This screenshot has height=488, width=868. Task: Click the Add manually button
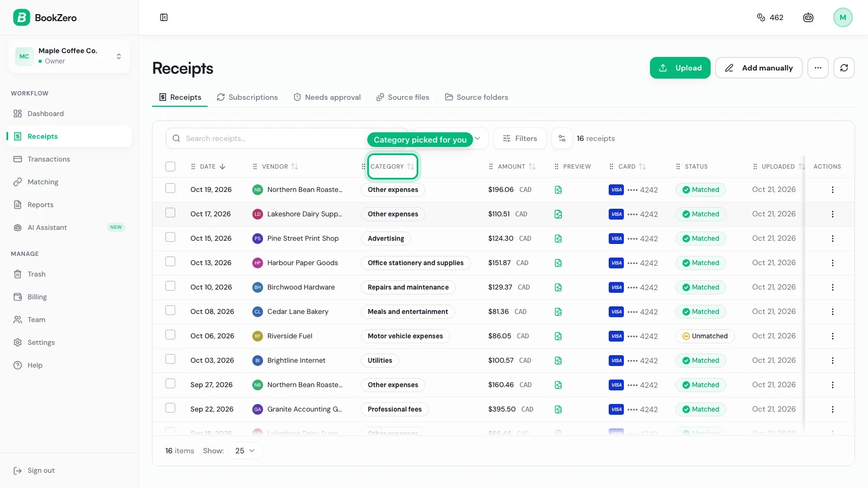(758, 68)
